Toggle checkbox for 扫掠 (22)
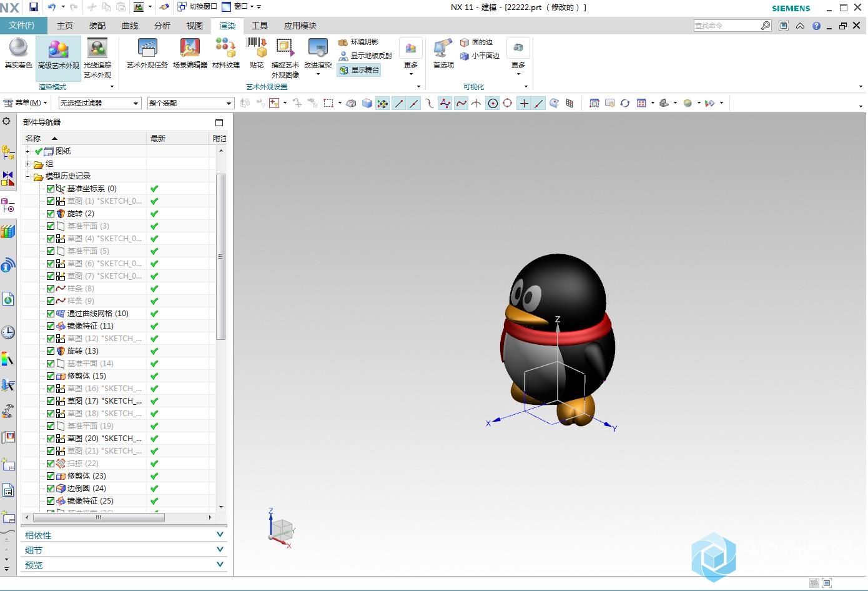This screenshot has height=591, width=868. click(x=51, y=464)
